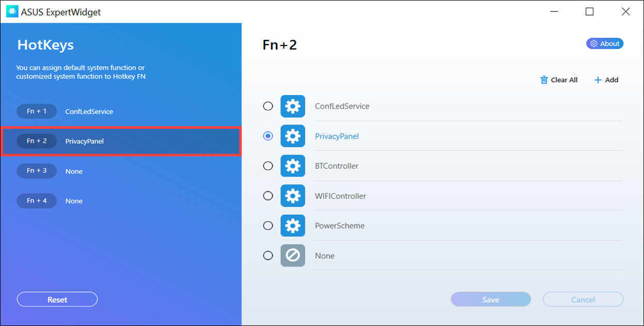Select the WIFIController radio button
The image size is (644, 326).
coord(268,196)
